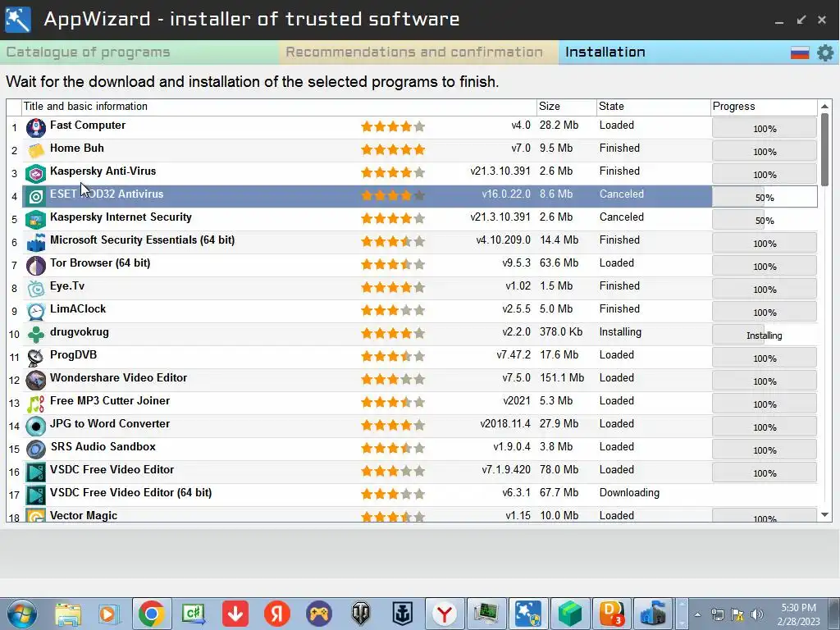Viewport: 840px width, 630px height.
Task: Click the Kaspersky Anti-Virus icon
Action: point(36,174)
